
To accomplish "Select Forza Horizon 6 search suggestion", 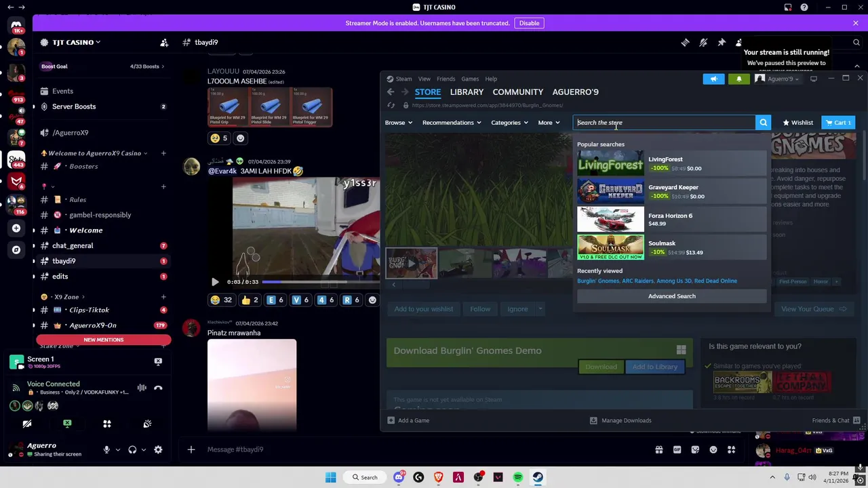I will (672, 220).
